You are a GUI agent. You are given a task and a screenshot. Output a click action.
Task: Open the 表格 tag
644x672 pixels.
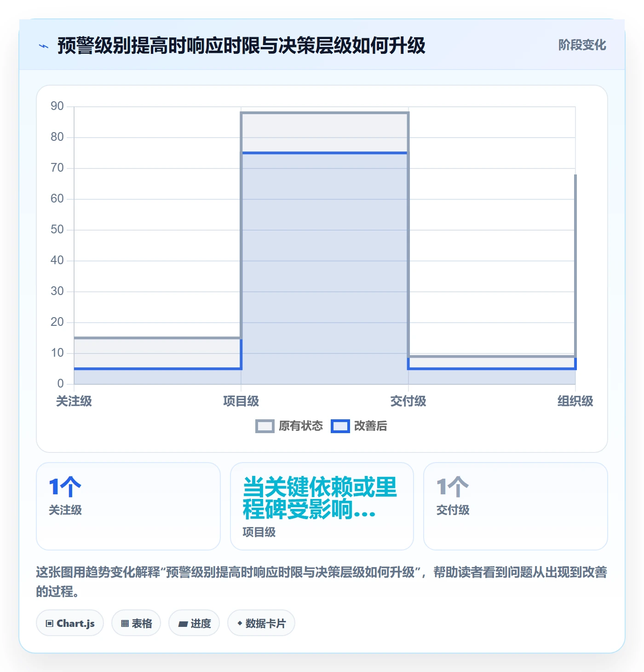[136, 623]
